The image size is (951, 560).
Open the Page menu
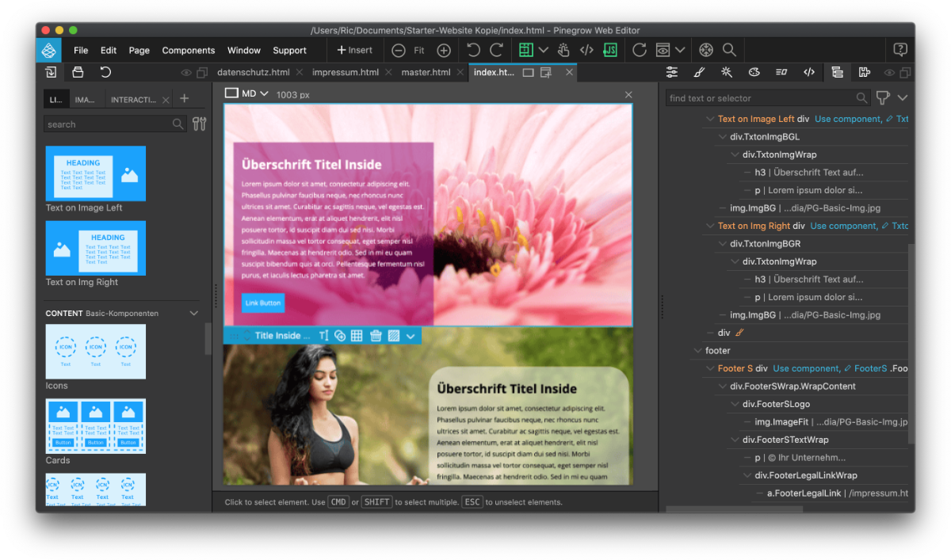139,50
